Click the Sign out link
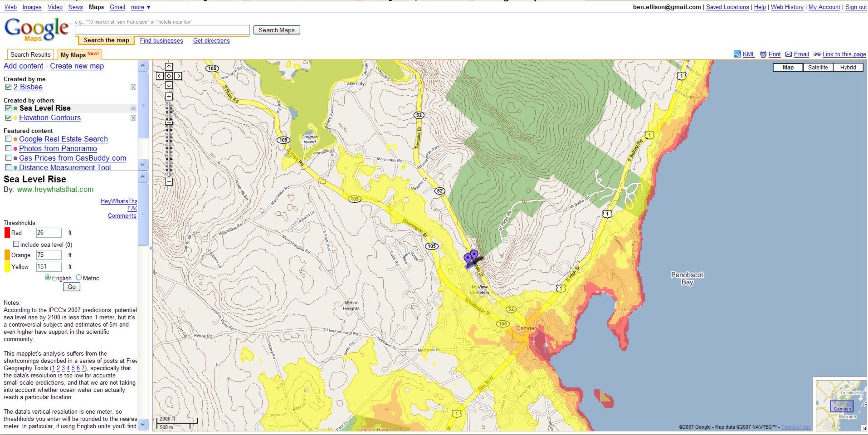The height and width of the screenshot is (435, 868). 856,7
